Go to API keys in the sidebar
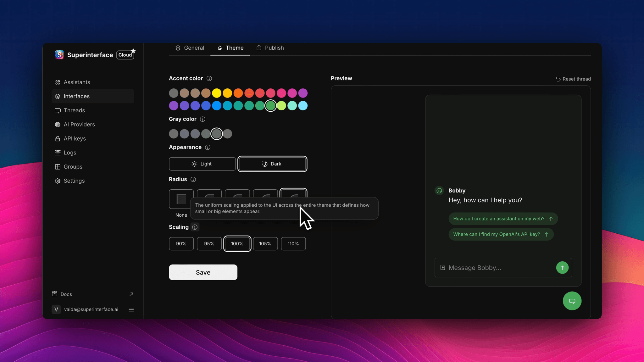The width and height of the screenshot is (644, 362). 75,138
